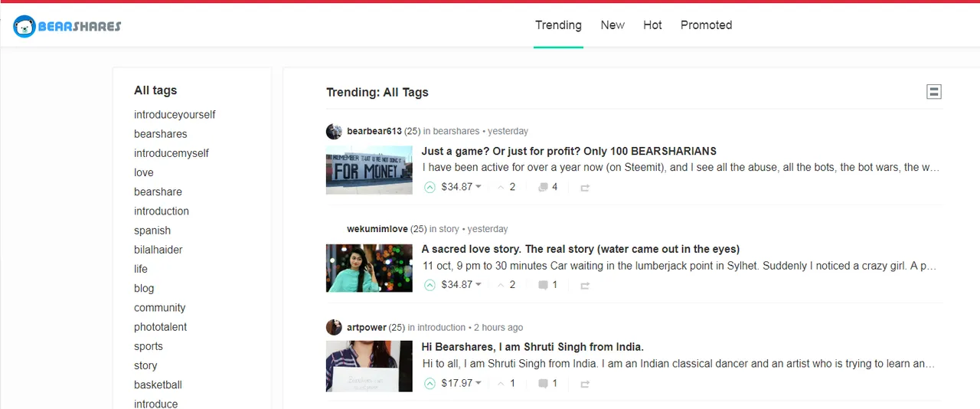980x409 pixels.
Task: Select the 'spanish' tag
Action: point(152,231)
